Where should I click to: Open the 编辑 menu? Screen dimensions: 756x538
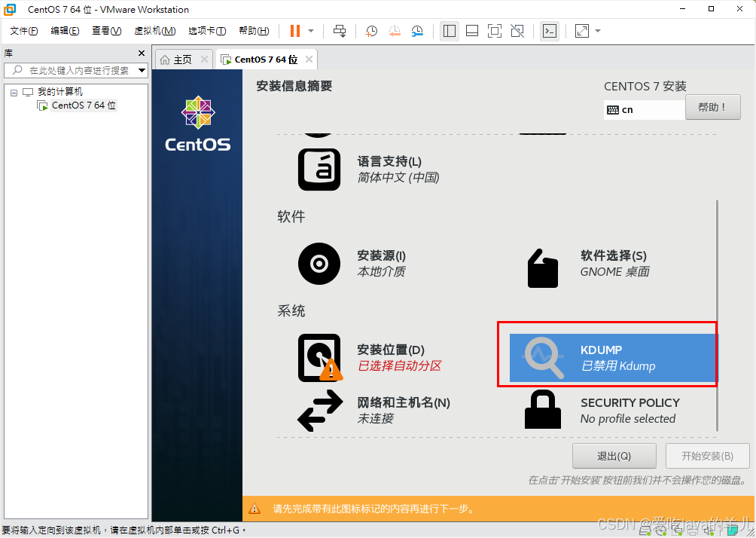[x=65, y=31]
